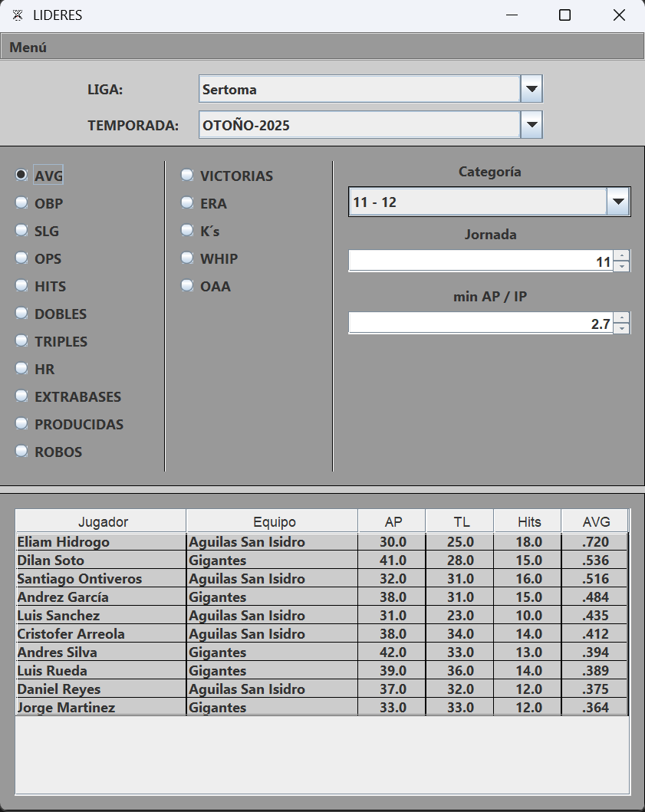The height and width of the screenshot is (812, 645).
Task: Open the TEMPORADA dropdown for OTOÑO-2025
Action: tap(531, 124)
